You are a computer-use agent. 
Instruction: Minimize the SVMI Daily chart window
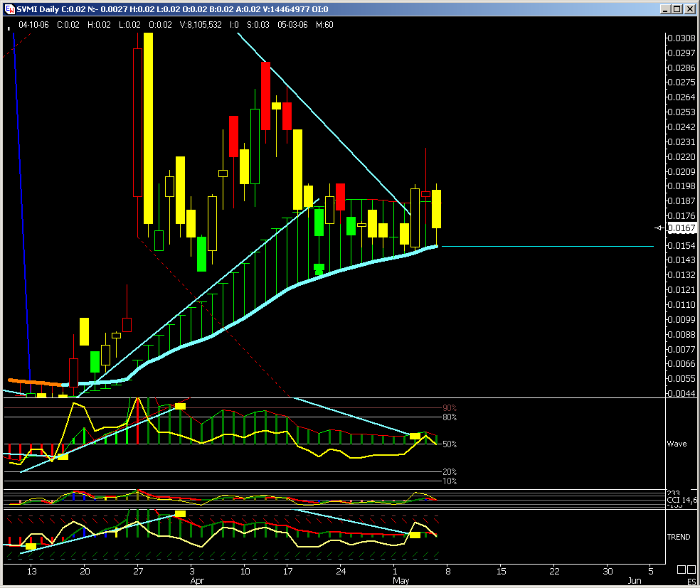click(665, 9)
